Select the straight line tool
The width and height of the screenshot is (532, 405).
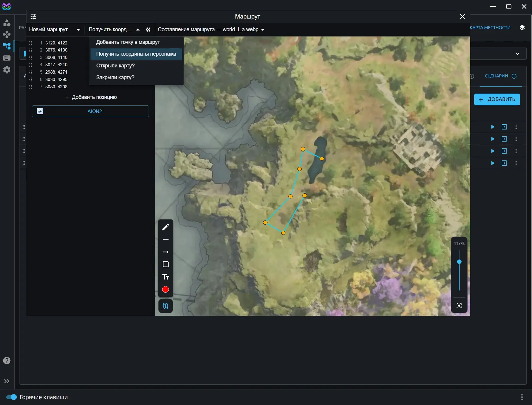[x=166, y=240]
